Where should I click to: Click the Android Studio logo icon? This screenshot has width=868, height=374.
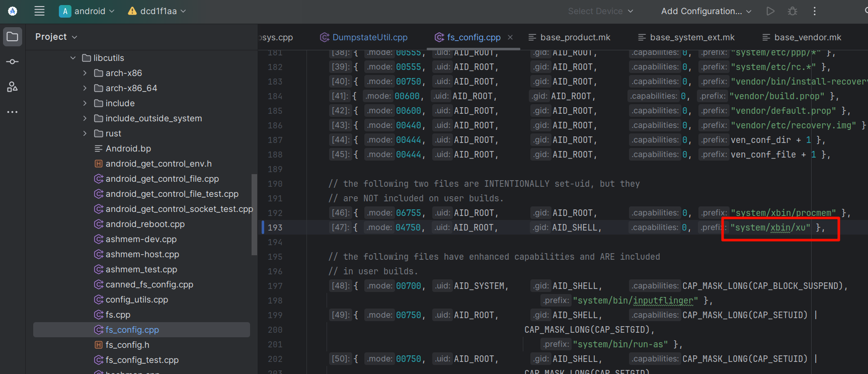(x=13, y=11)
